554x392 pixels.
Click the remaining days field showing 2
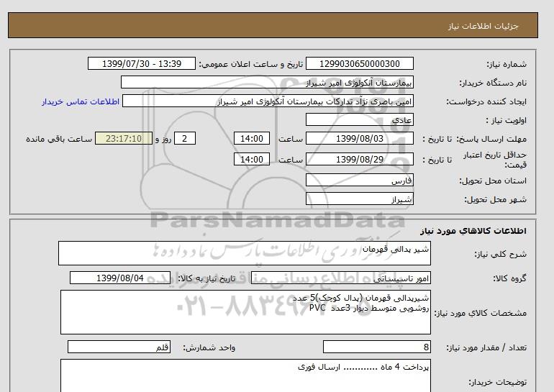184,139
